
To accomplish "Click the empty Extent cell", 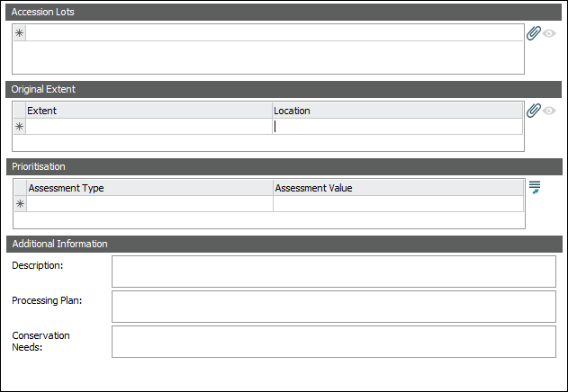I will 149,127.
